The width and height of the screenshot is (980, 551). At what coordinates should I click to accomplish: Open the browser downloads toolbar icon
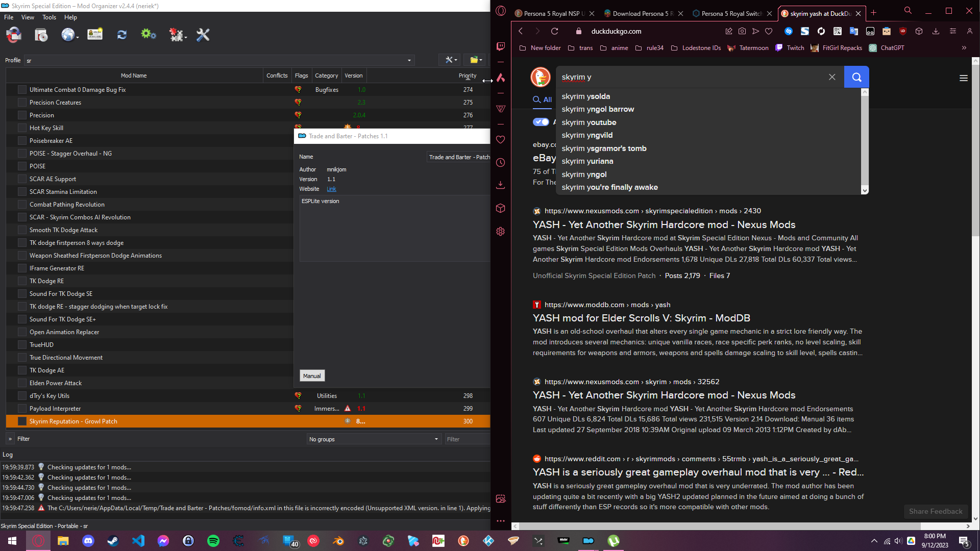(936, 31)
